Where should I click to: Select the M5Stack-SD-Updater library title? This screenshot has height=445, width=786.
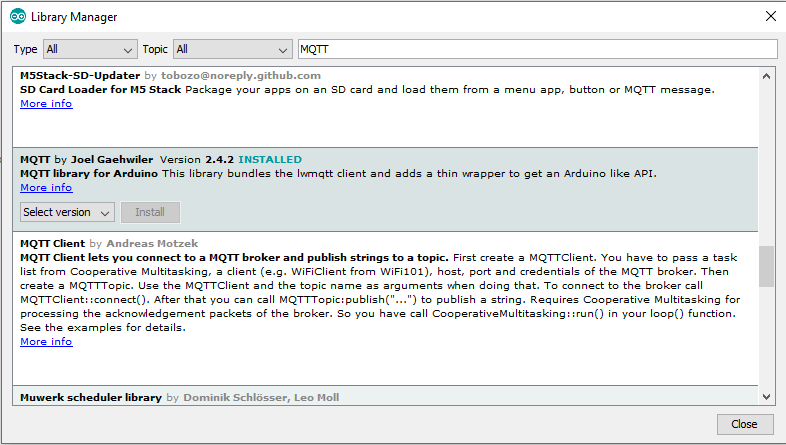click(x=80, y=76)
